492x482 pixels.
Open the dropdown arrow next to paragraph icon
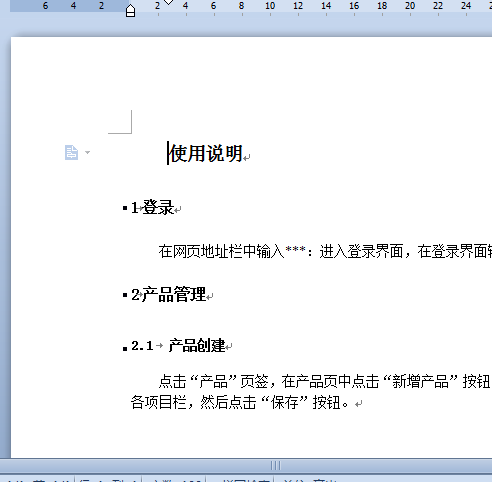[87, 152]
